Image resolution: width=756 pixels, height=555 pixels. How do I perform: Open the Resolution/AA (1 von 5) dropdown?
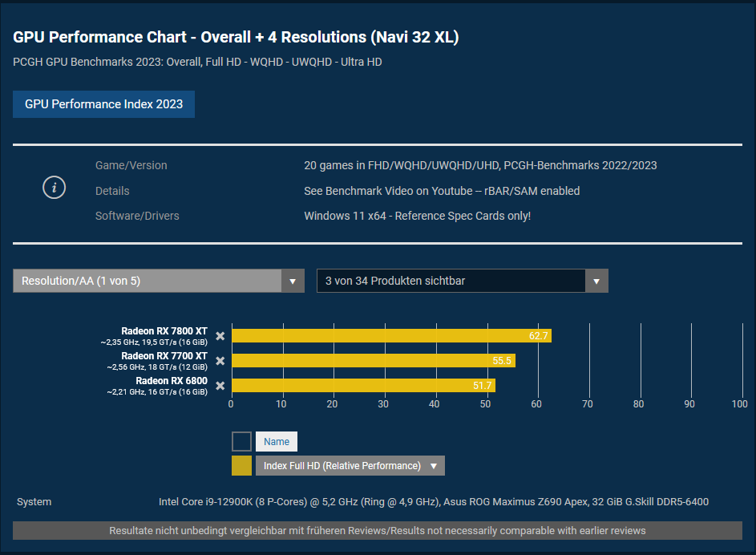click(159, 281)
